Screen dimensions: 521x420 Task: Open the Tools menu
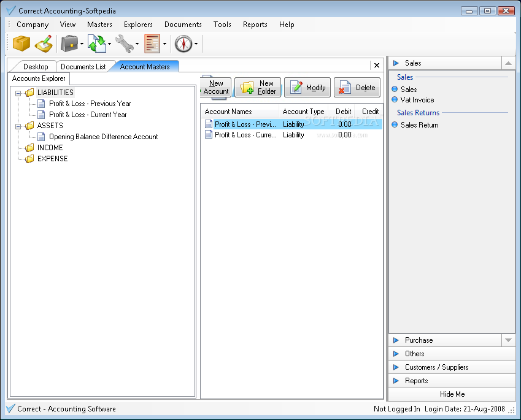click(x=222, y=25)
